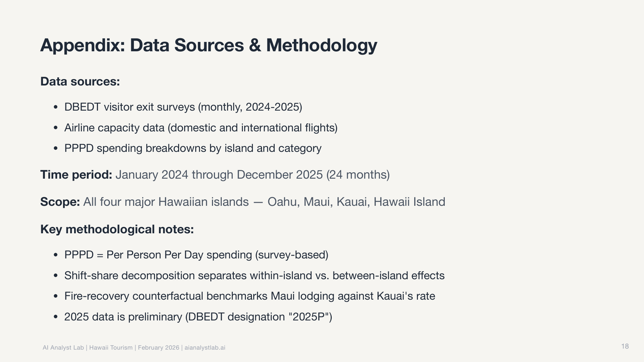Viewport: 644px width, 362px height.
Task: Click the word 'Oahu' in the Scope line
Action: [x=282, y=202]
